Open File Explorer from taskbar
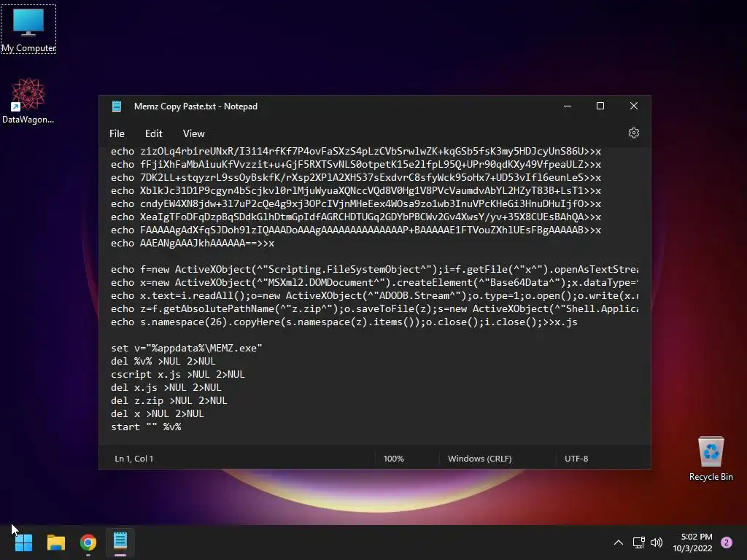The image size is (747, 560). tap(55, 542)
